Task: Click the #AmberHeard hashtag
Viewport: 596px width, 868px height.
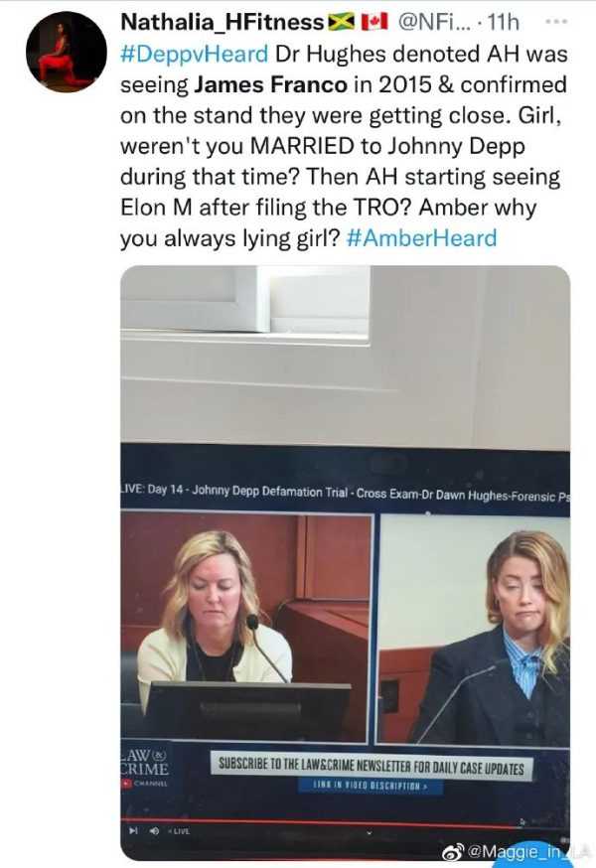Action: coord(421,238)
